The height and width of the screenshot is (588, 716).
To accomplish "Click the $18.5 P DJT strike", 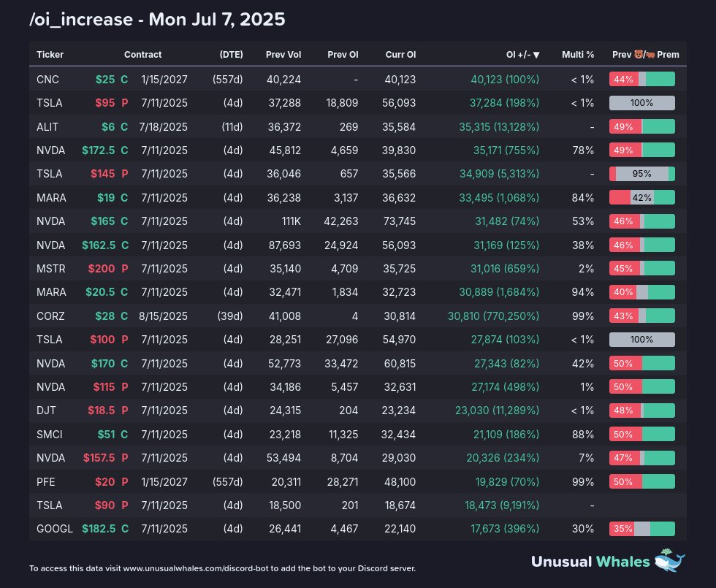I will (108, 411).
